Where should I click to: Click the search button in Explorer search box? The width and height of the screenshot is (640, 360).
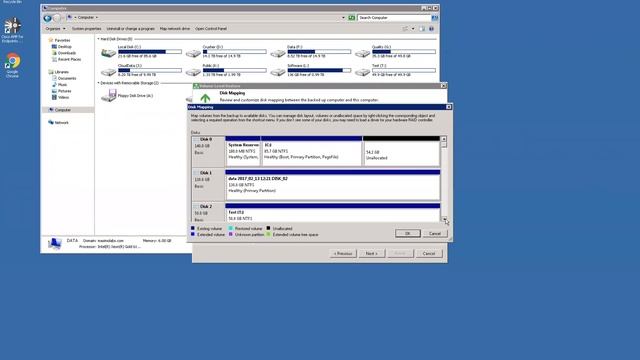[435, 18]
